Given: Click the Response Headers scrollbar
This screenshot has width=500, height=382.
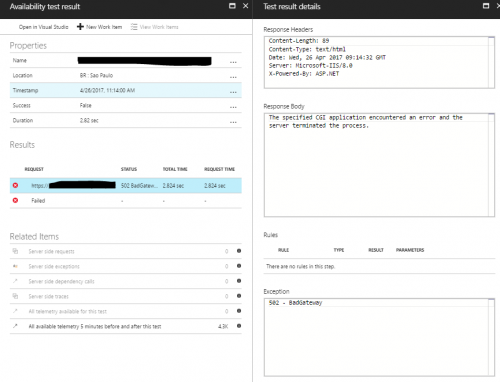Looking at the screenshot, I should [491, 62].
